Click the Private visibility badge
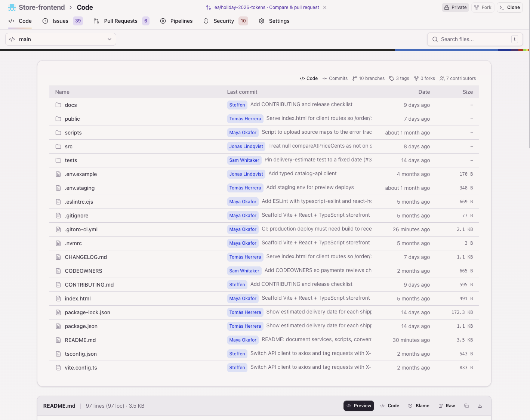The height and width of the screenshot is (420, 530). click(x=456, y=7)
